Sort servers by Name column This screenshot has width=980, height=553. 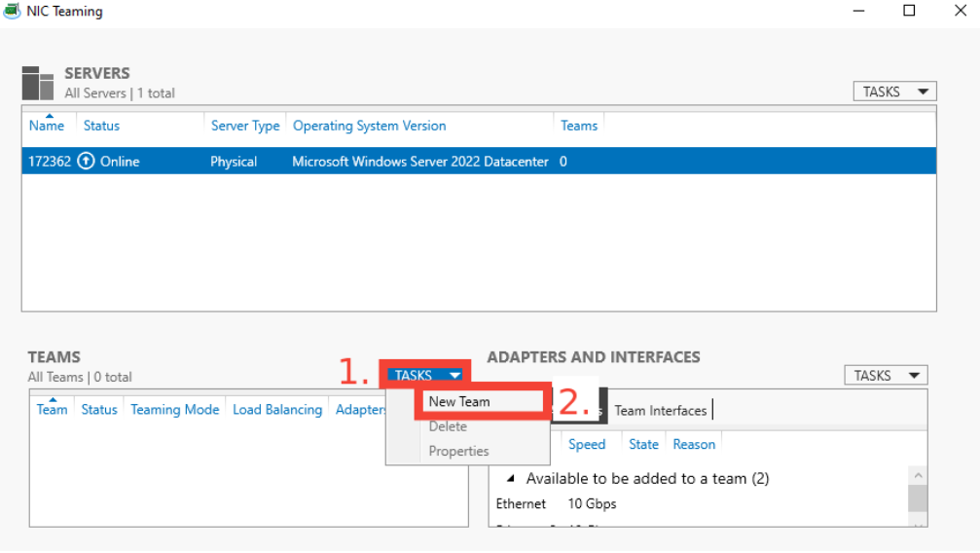coord(47,126)
